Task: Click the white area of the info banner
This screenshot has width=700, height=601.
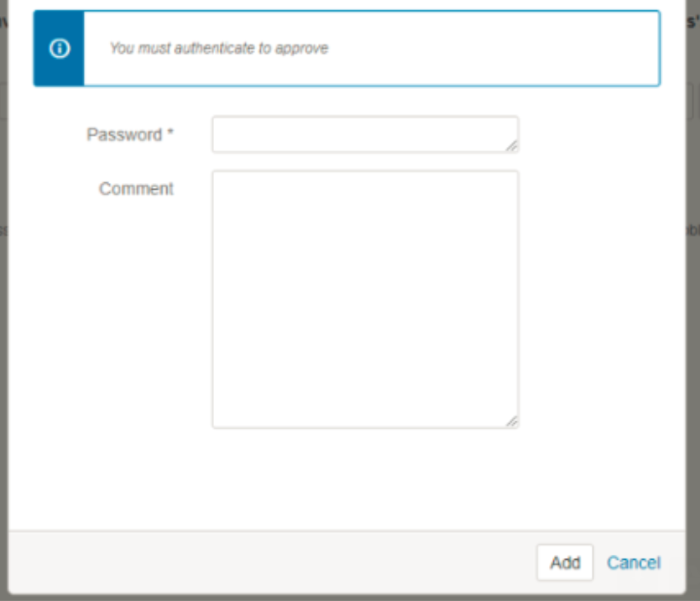Action: click(x=491, y=48)
